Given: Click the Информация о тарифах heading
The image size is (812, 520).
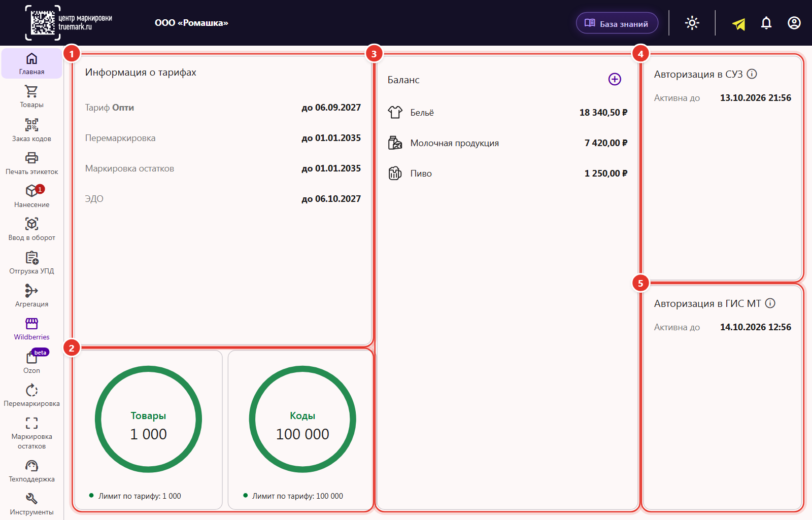Looking at the screenshot, I should [141, 73].
